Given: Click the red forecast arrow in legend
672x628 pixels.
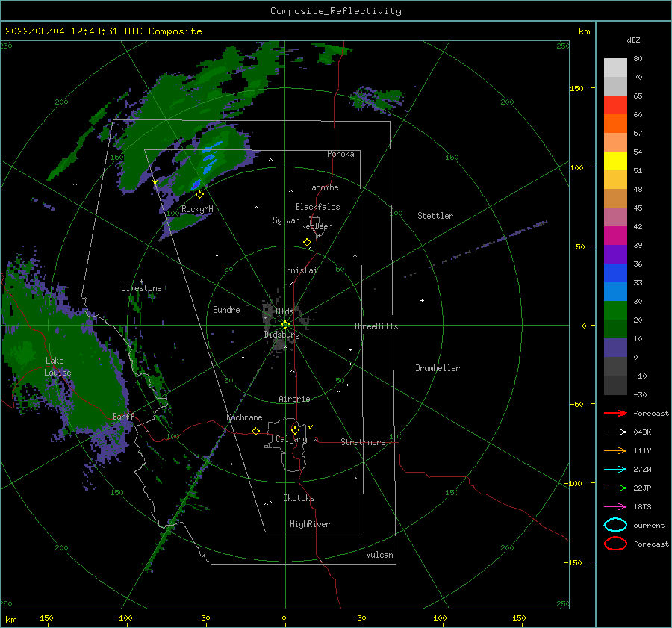Looking at the screenshot, I should [615, 413].
